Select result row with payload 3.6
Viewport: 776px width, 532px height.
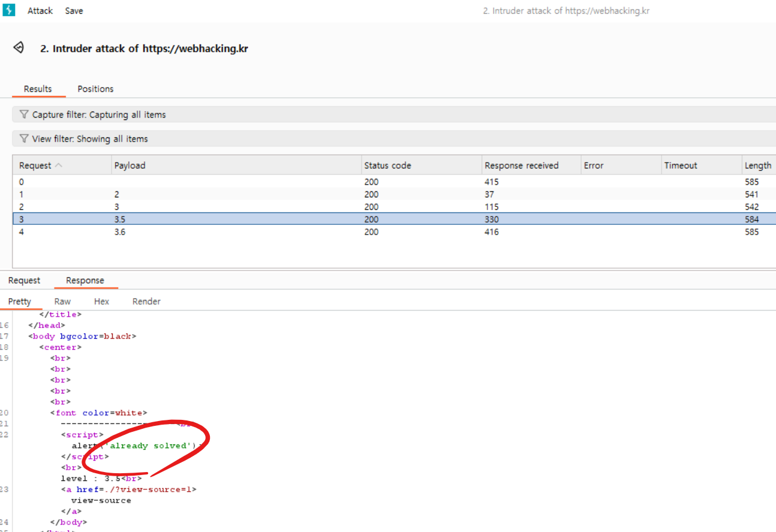pyautogui.click(x=394, y=232)
